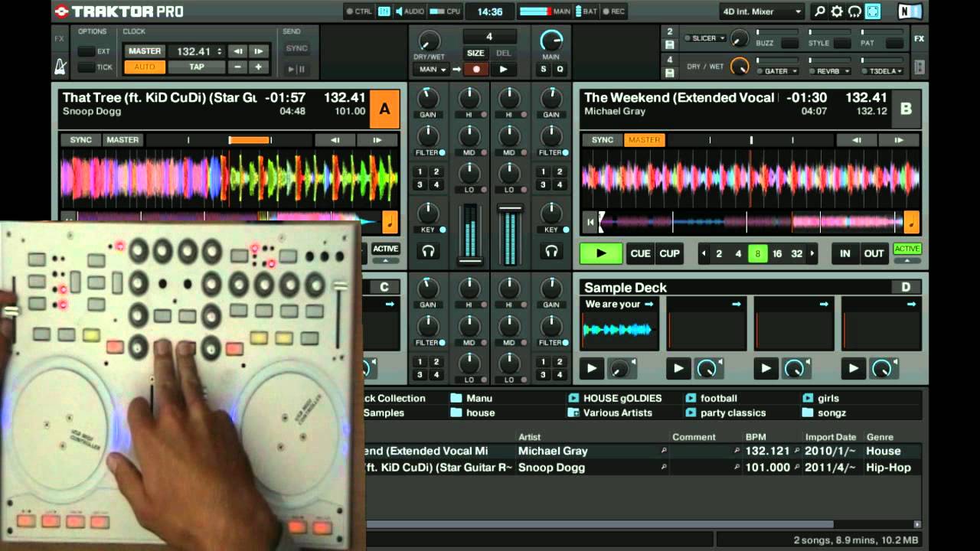Open the browser search magnifier in header
This screenshot has width=980, height=551.
coord(820,11)
